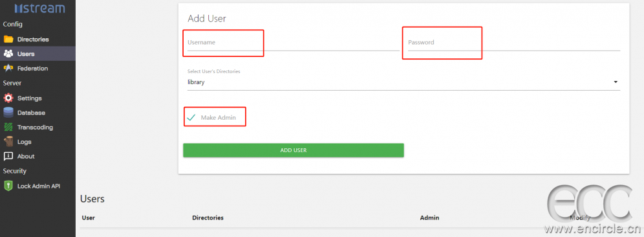Click the mStream logo

39,8
